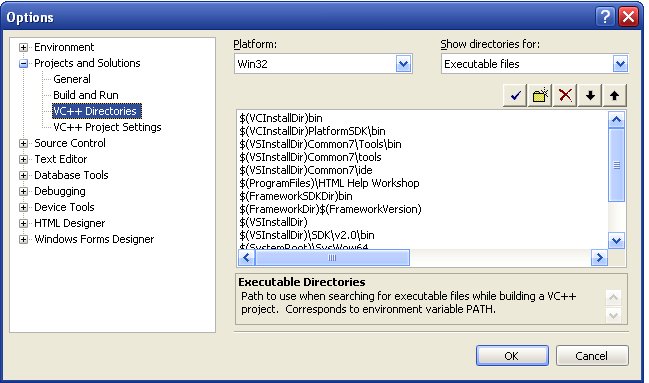The width and height of the screenshot is (649, 383).
Task: Click directory list scroll right arrow
Action: pos(599,258)
